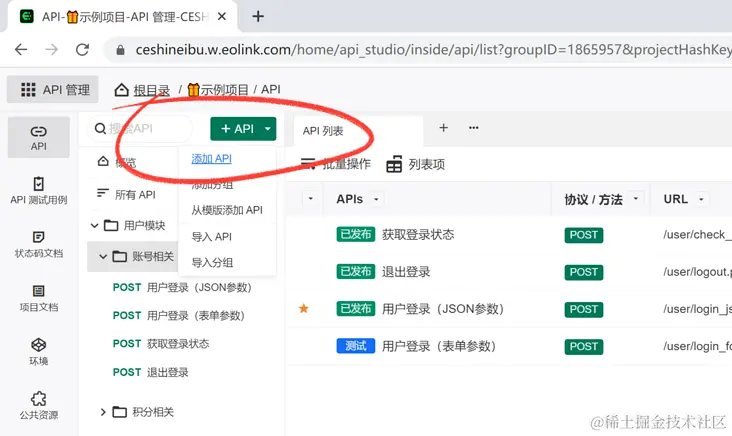Open 退出登录 in API list table
Screen dimensions: 732x436
(406, 272)
